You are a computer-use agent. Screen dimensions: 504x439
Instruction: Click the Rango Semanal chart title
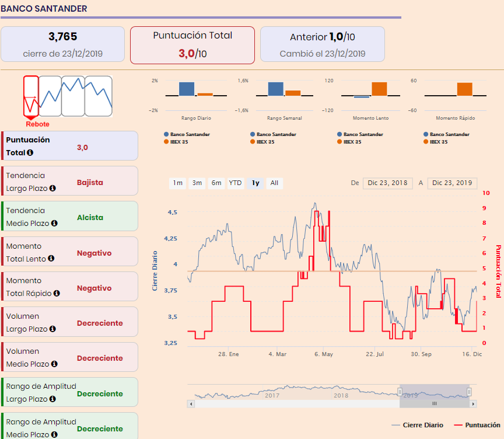pyautogui.click(x=285, y=118)
